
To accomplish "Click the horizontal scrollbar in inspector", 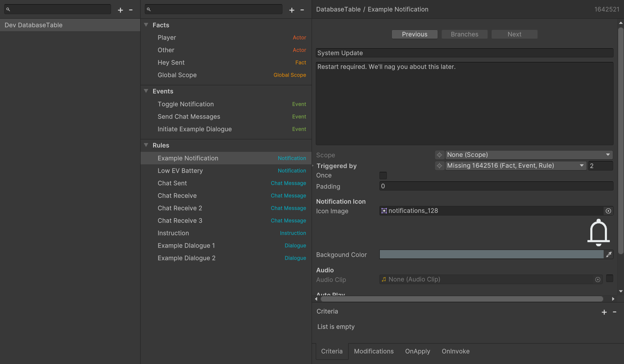I will [462, 299].
